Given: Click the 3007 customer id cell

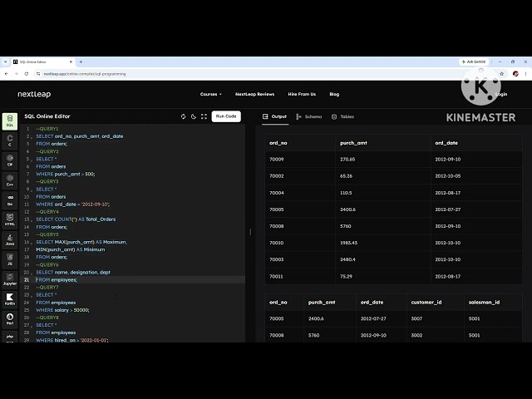Looking at the screenshot, I should coord(416,319).
